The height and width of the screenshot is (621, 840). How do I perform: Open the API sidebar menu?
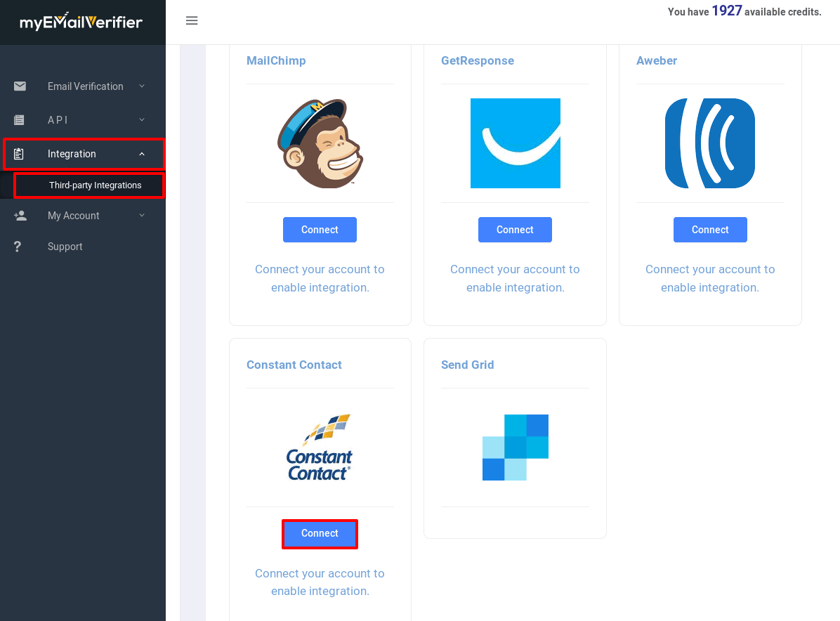83,120
